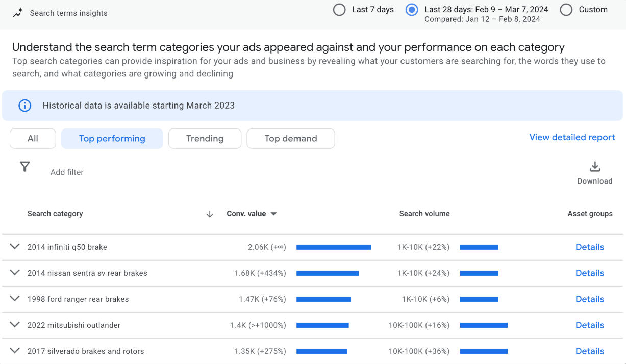
Task: Click the Search terms insights sparkle icon
Action: click(x=18, y=13)
